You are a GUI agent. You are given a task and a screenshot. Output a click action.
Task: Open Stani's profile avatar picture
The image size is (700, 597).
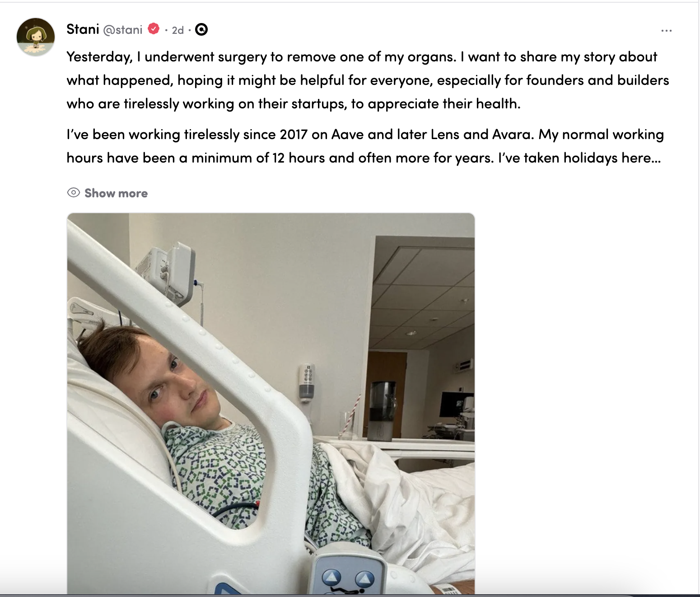36,37
